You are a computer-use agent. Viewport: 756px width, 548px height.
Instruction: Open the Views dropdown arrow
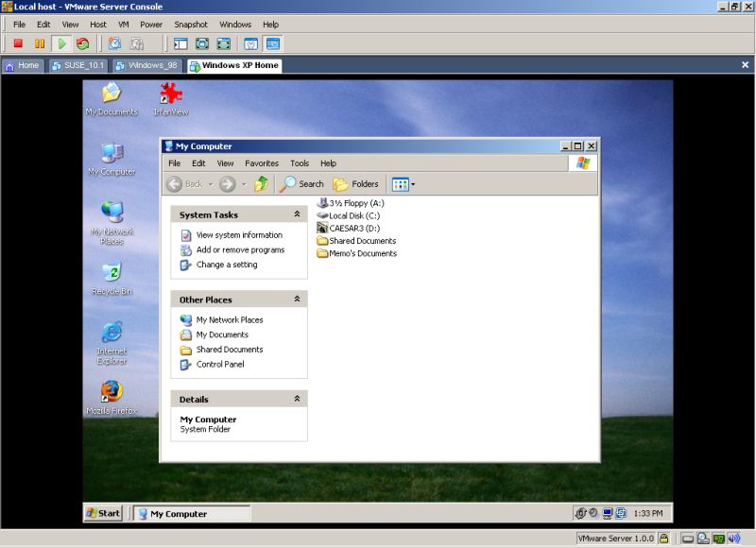(413, 184)
